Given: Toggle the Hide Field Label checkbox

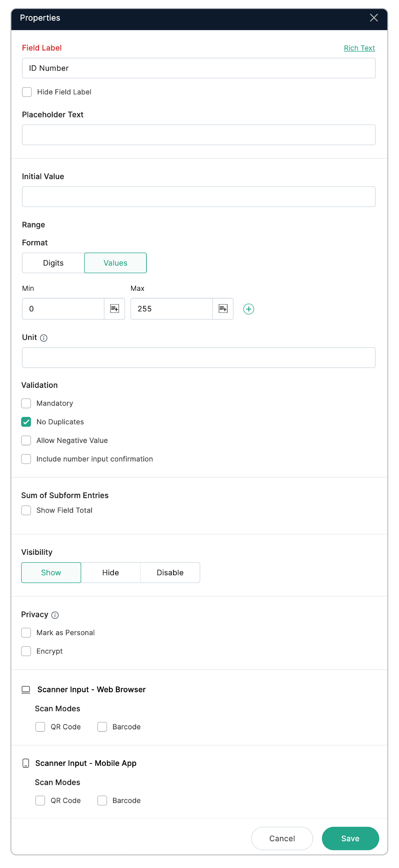Looking at the screenshot, I should (27, 92).
